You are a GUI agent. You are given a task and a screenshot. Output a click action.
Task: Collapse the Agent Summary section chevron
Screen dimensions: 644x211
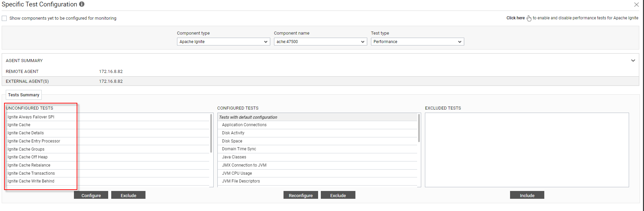[633, 61]
